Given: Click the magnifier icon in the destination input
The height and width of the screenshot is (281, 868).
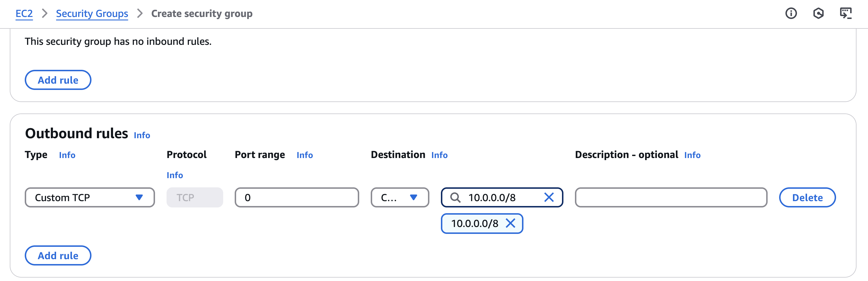Looking at the screenshot, I should coord(456,198).
